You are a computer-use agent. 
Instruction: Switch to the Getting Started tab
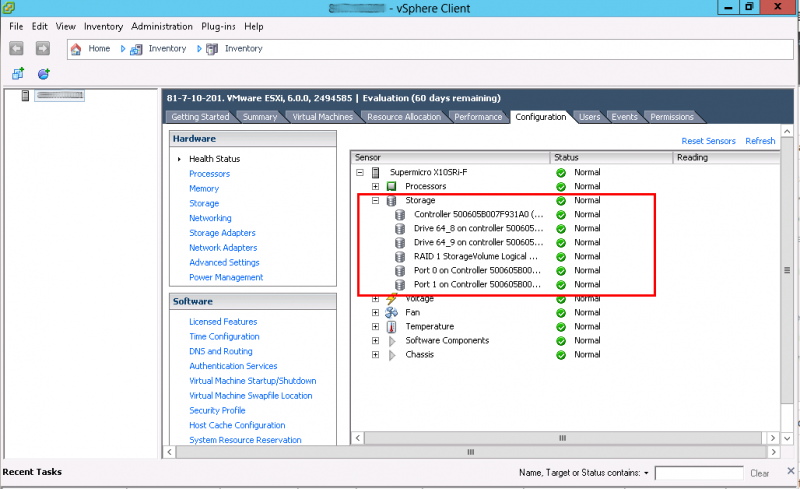tap(200, 117)
